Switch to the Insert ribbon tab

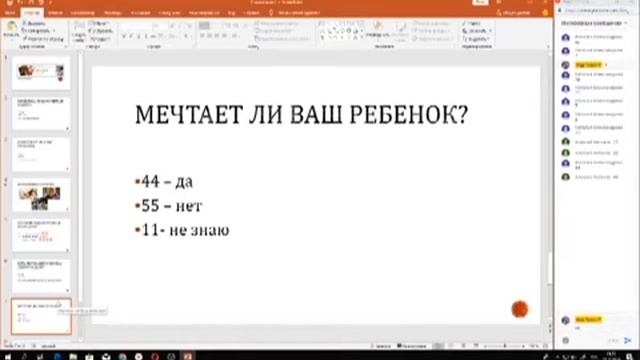click(x=55, y=13)
